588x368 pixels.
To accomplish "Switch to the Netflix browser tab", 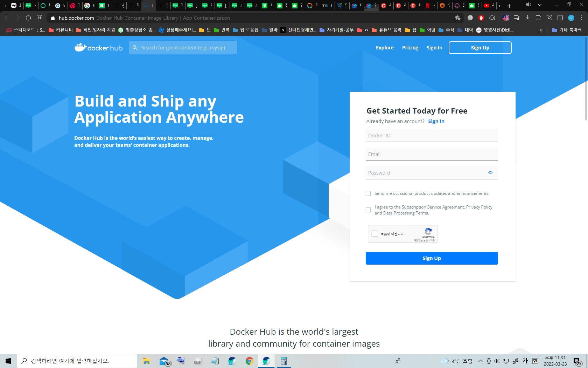I will point(430,6).
